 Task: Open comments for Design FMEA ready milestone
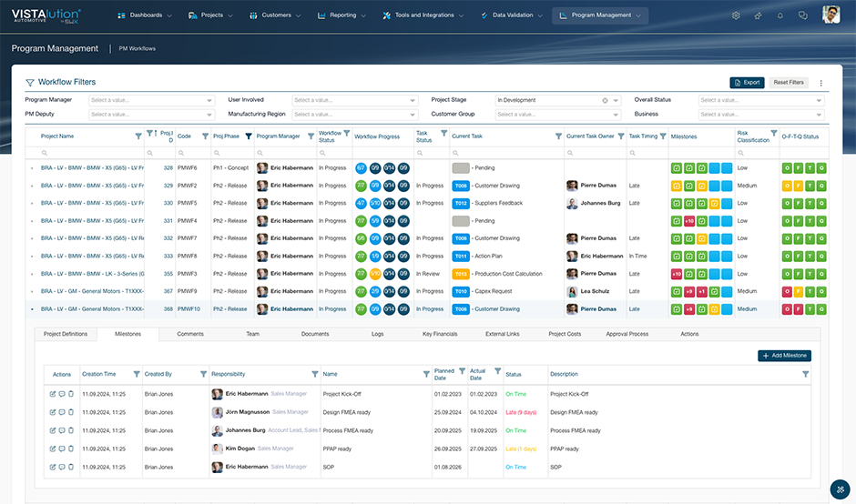point(62,412)
